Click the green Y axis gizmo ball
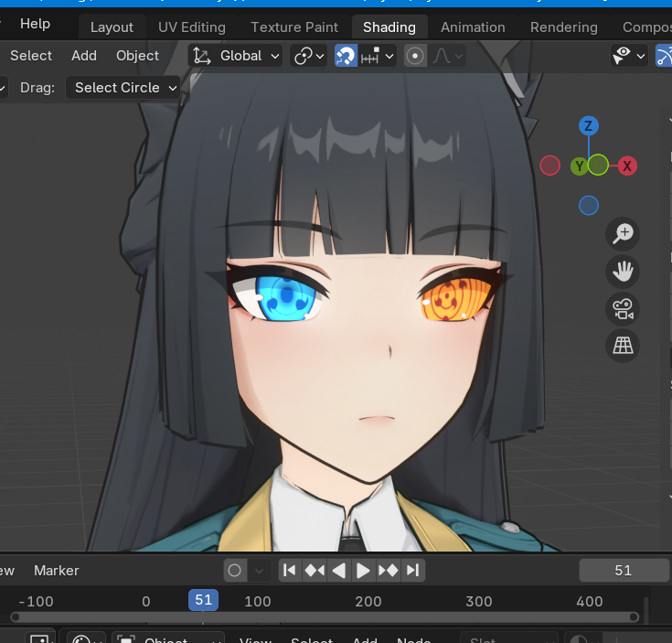The width and height of the screenshot is (672, 643). 579,166
